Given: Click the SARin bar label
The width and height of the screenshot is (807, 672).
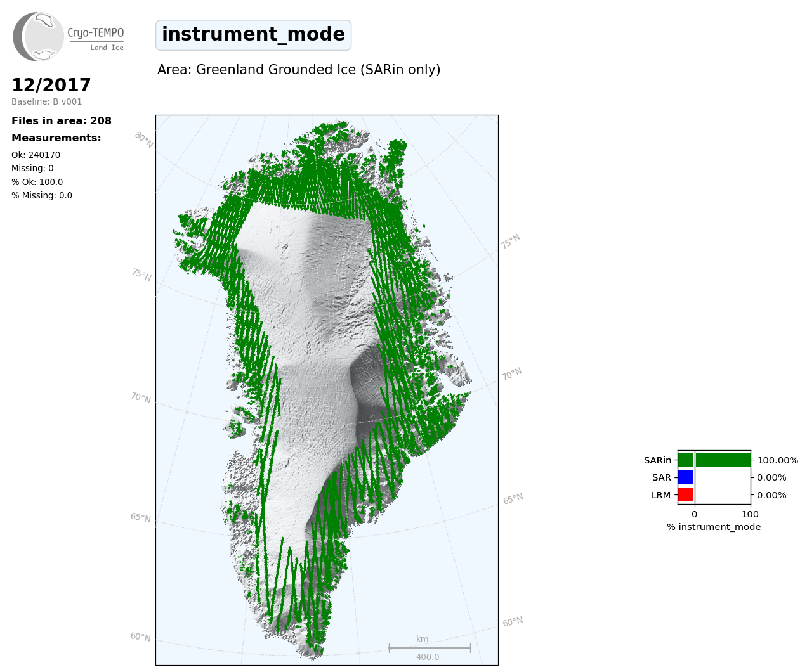Looking at the screenshot, I should pos(657,460).
